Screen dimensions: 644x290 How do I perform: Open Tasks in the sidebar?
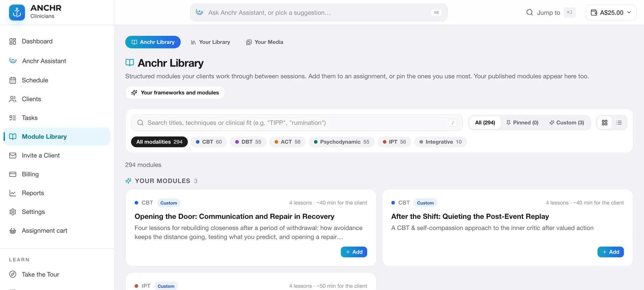(x=57, y=118)
